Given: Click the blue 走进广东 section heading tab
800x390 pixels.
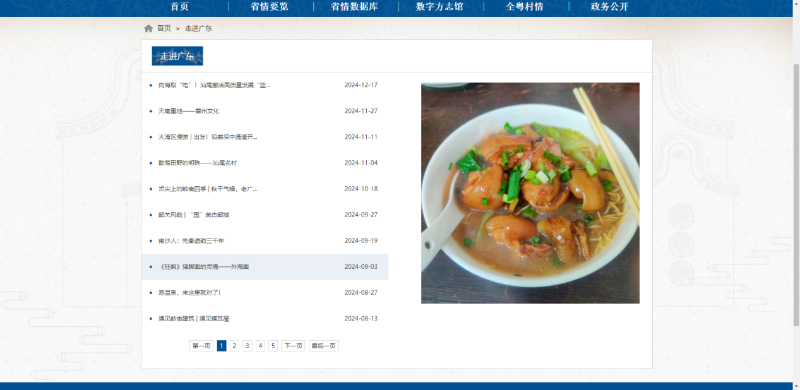Looking at the screenshot, I should click(177, 56).
